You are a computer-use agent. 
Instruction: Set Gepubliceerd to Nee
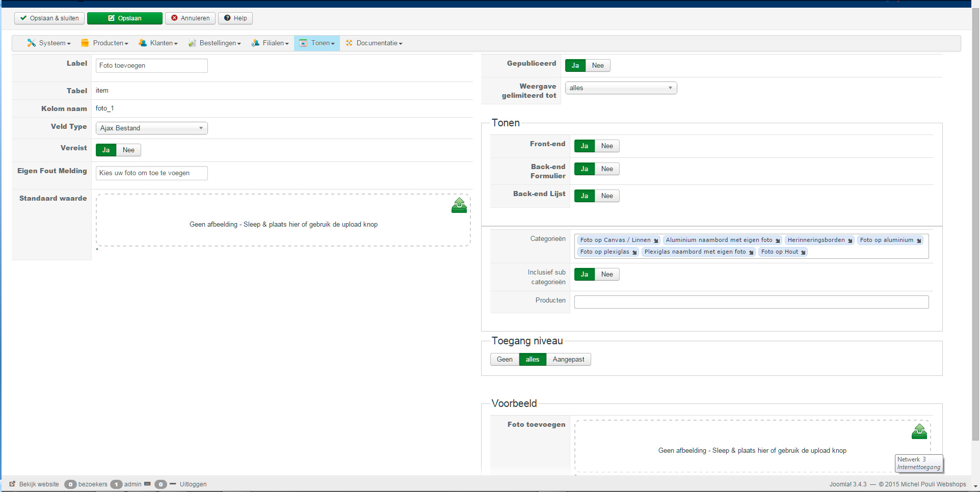click(598, 65)
